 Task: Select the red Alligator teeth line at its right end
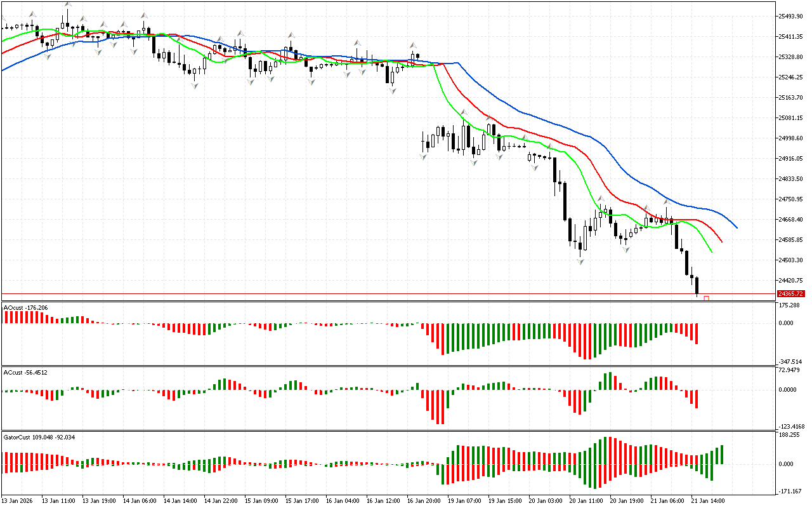coord(723,241)
